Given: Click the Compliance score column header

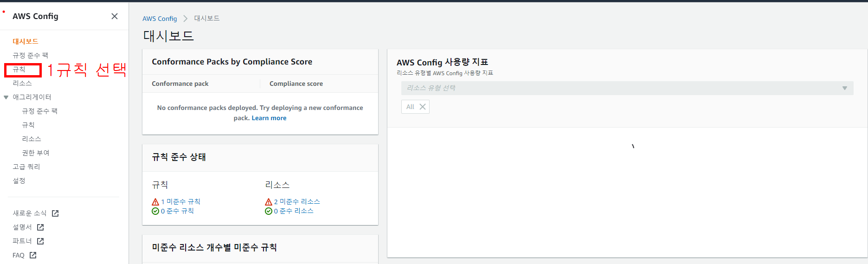Looking at the screenshot, I should [x=296, y=84].
